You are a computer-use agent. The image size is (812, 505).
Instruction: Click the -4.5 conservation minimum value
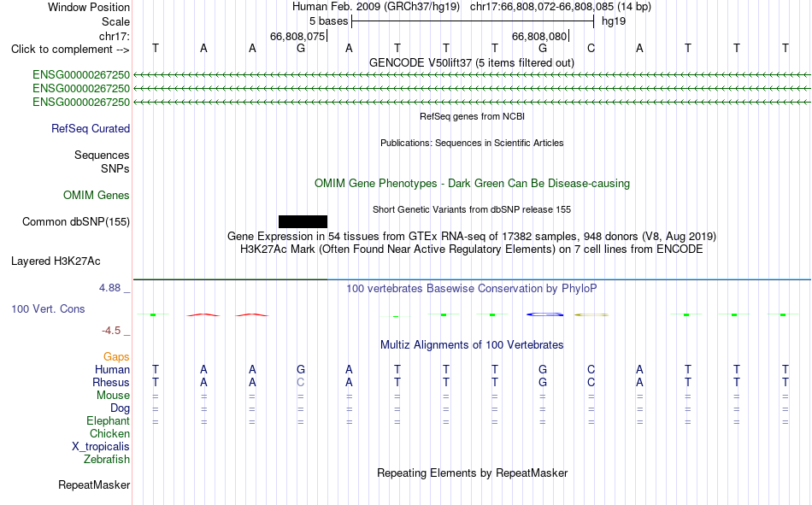[x=111, y=331]
